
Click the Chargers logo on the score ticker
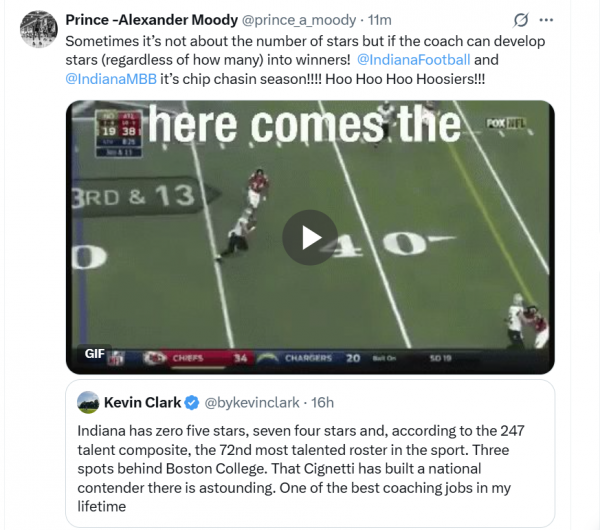268,357
